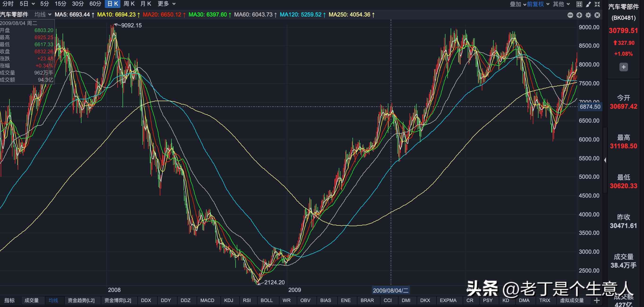
Task: Add new indicator with bottom plus icon
Action: pyautogui.click(x=597, y=300)
